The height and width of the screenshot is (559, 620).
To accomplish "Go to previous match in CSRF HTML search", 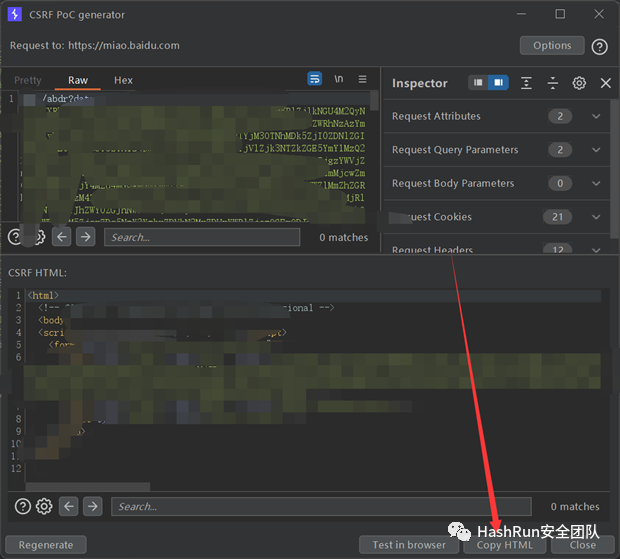I will tap(69, 506).
